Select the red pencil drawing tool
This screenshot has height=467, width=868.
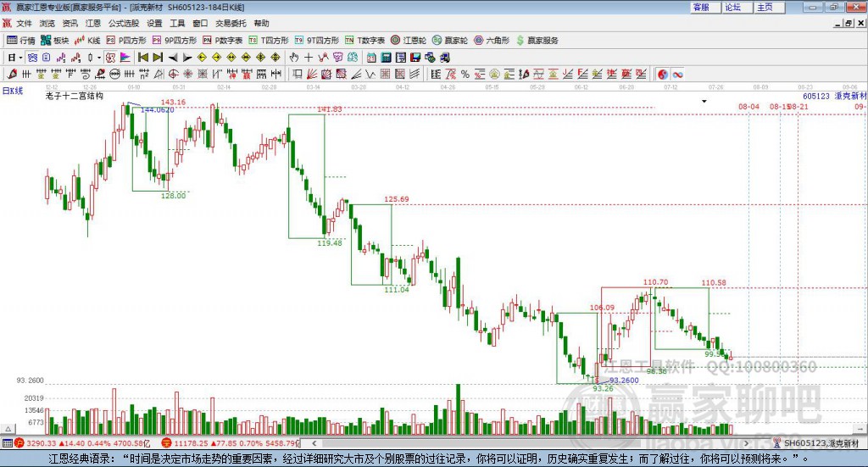(12, 74)
